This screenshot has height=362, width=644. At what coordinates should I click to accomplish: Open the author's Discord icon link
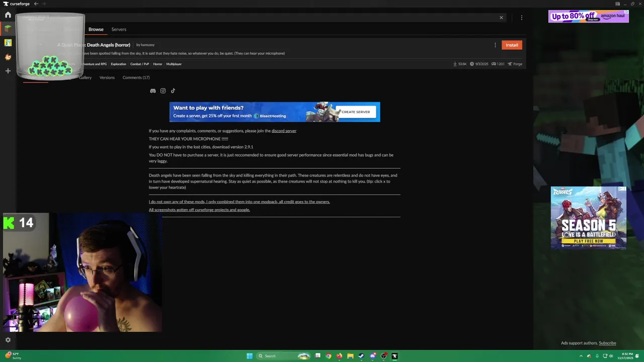point(153,91)
